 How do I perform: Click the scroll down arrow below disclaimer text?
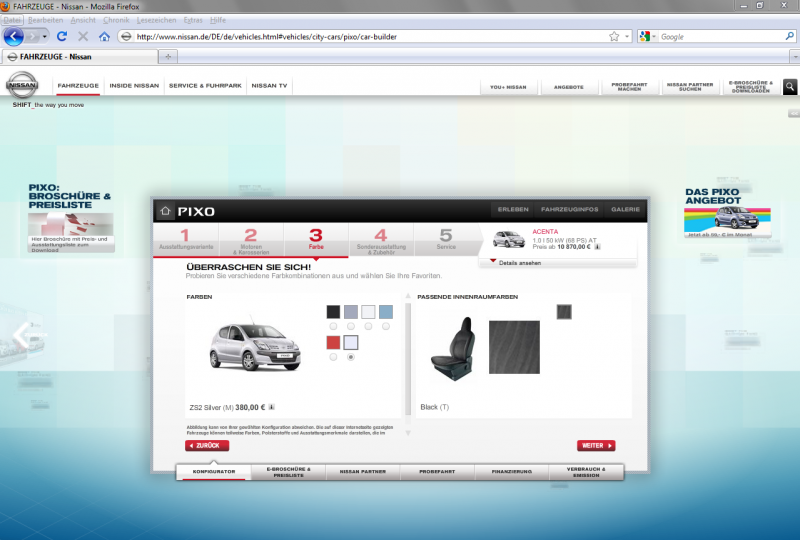[x=408, y=433]
